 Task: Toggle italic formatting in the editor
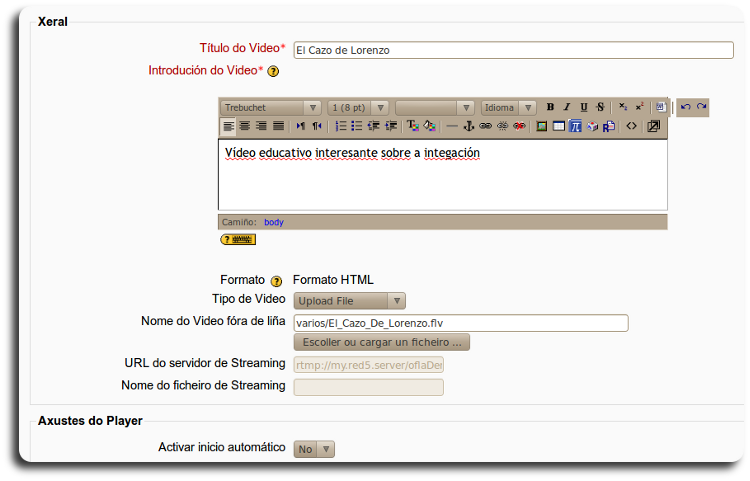567,107
